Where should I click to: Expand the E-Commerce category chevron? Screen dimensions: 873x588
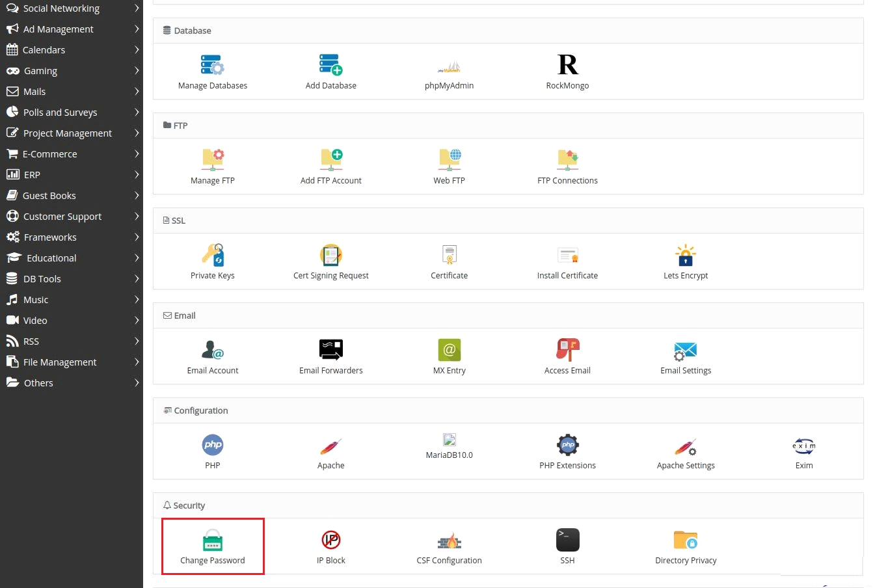137,154
